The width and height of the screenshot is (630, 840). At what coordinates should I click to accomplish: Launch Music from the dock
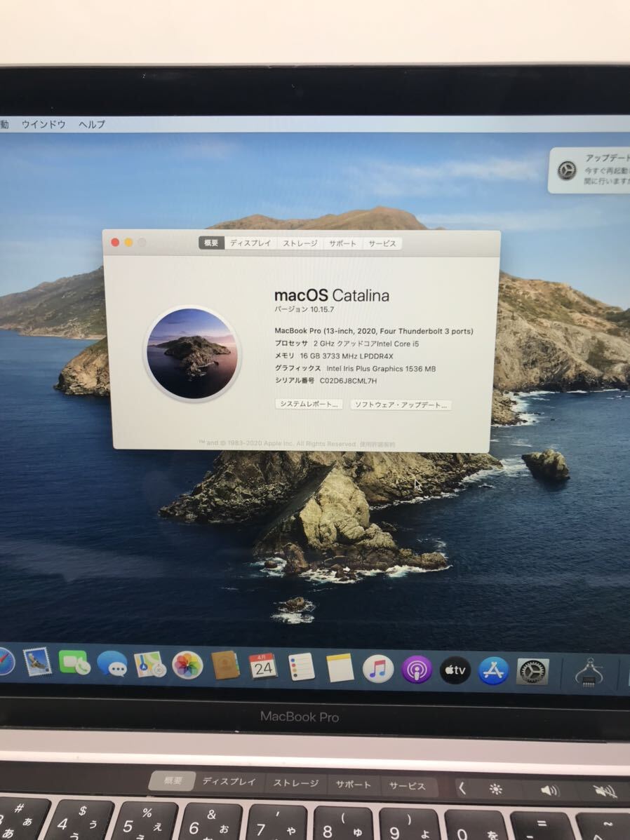tap(378, 669)
